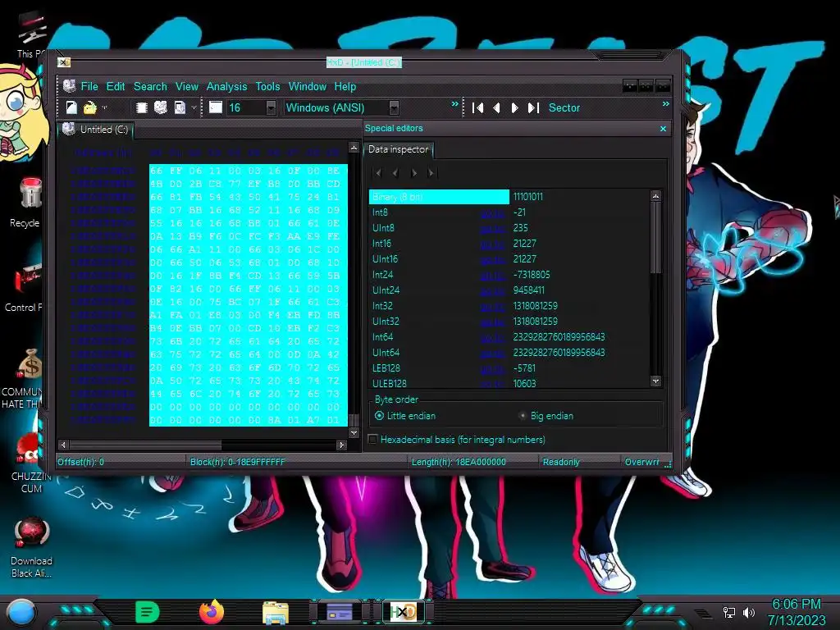
Task: Enable Hexadecimal basis checkbox
Action: click(373, 440)
